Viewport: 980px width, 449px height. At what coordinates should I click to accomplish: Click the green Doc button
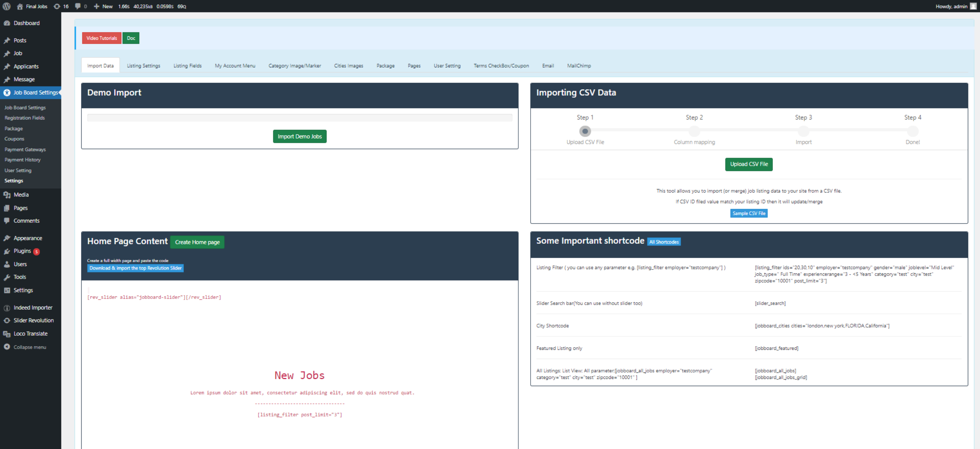[131, 38]
